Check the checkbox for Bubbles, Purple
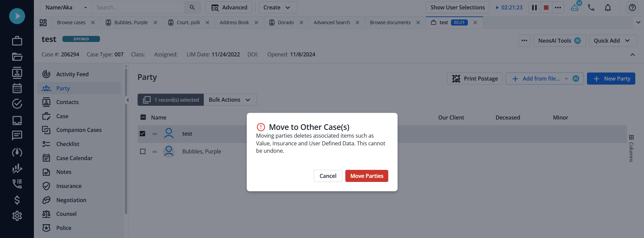The height and width of the screenshot is (238, 644). (143, 151)
